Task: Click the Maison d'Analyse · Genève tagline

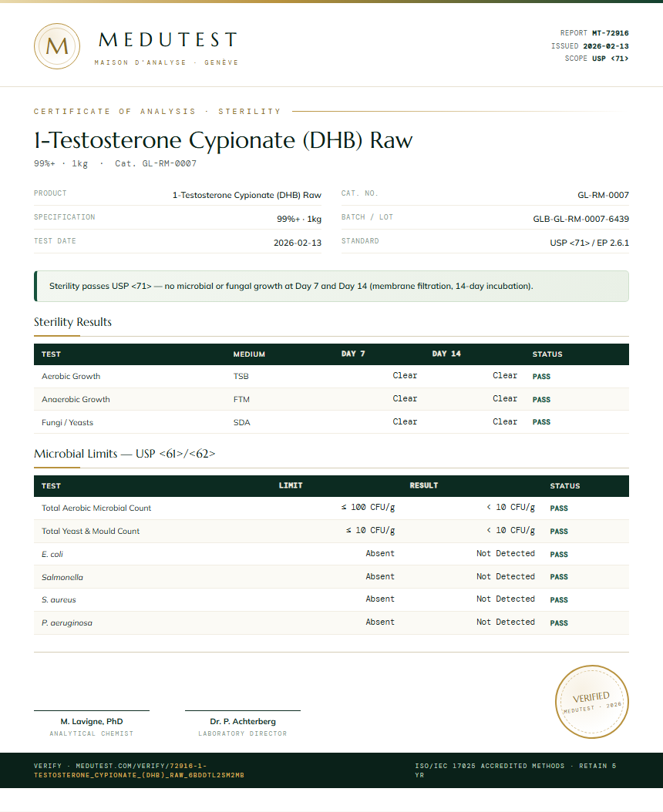Action: (167, 62)
